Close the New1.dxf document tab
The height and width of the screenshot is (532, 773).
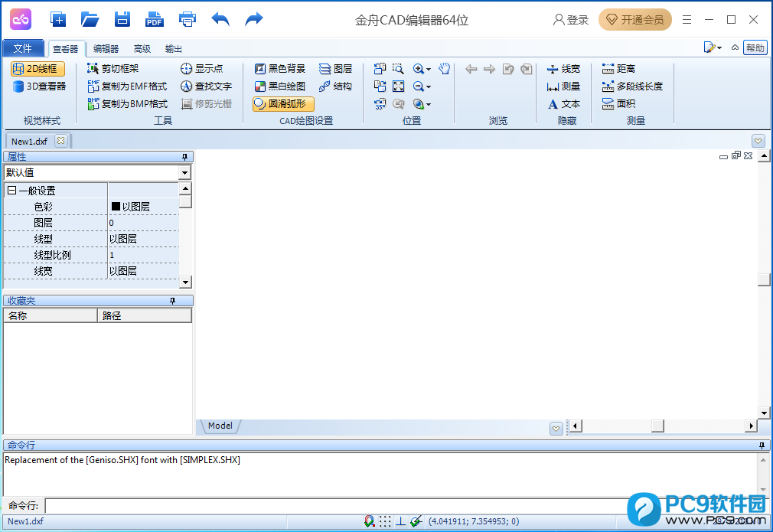point(60,141)
